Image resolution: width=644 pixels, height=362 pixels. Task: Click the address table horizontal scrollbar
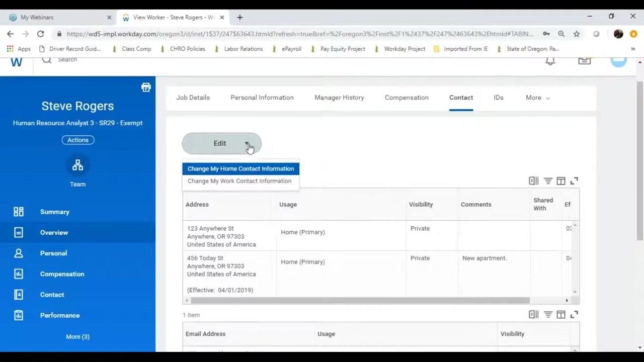tap(360, 301)
